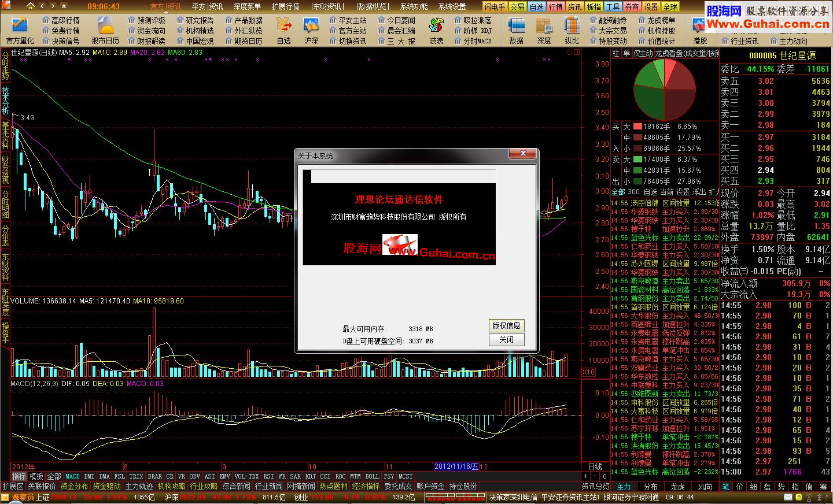This screenshot has height=504, width=833.
Task: Click the plus zoom button under the chart
Action: click(x=586, y=476)
